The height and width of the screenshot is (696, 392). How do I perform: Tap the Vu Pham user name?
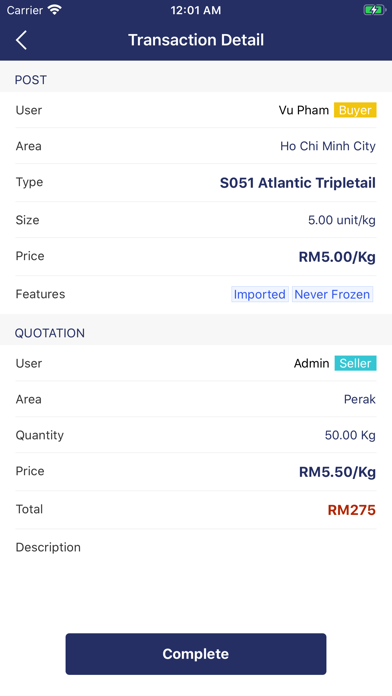click(x=304, y=110)
